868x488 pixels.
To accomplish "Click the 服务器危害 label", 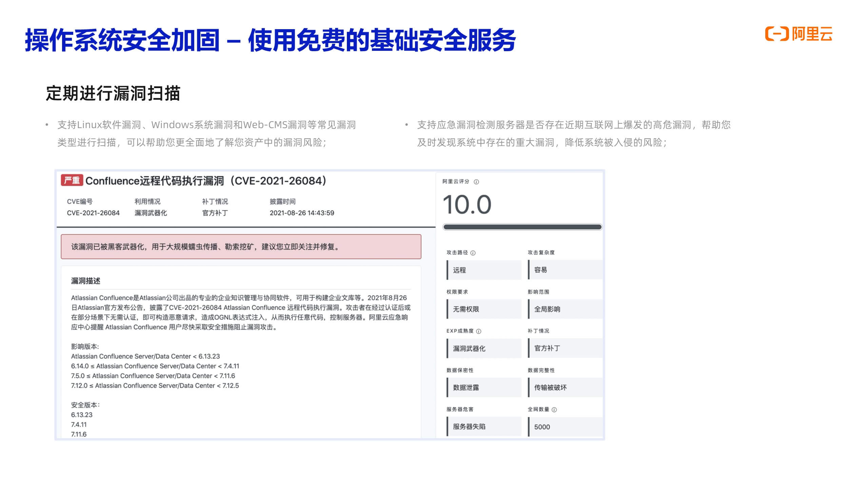I will pyautogui.click(x=460, y=409).
